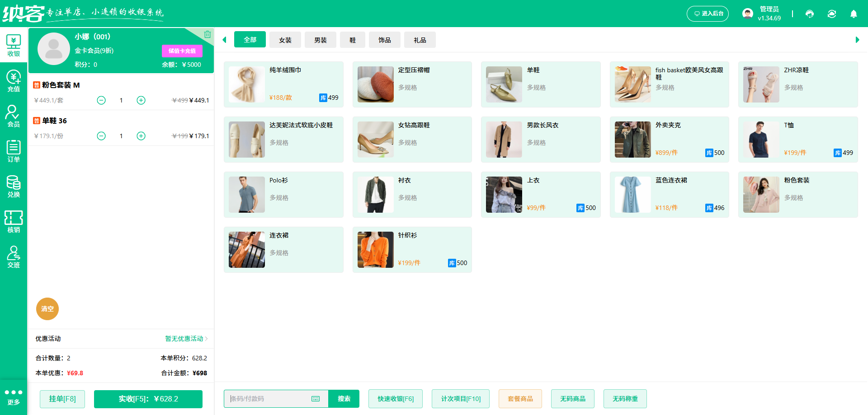The width and height of the screenshot is (868, 415).
Task: Select the 全部 category tab
Action: [x=250, y=40]
